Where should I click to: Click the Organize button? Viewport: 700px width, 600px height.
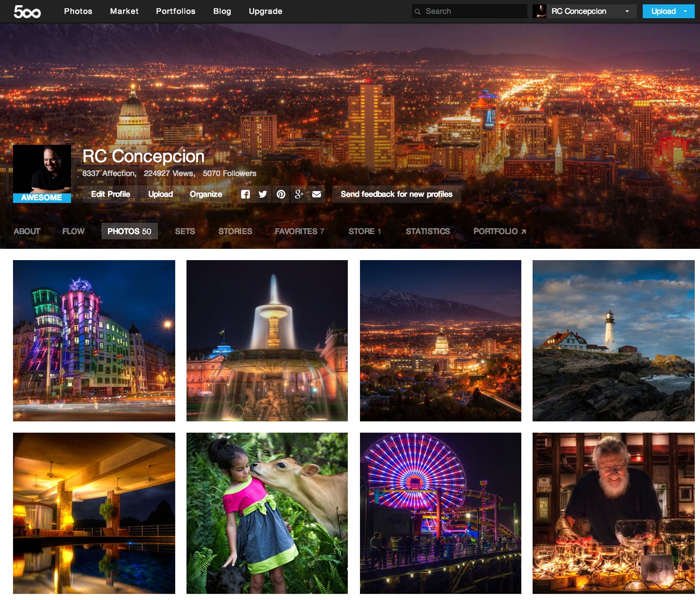(x=206, y=194)
